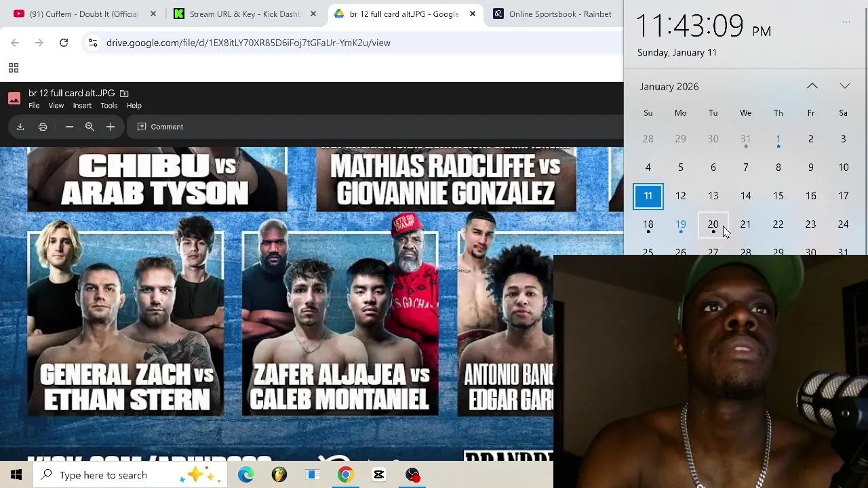Select January 1 in the calendar
This screenshot has height=488, width=868.
click(x=778, y=139)
